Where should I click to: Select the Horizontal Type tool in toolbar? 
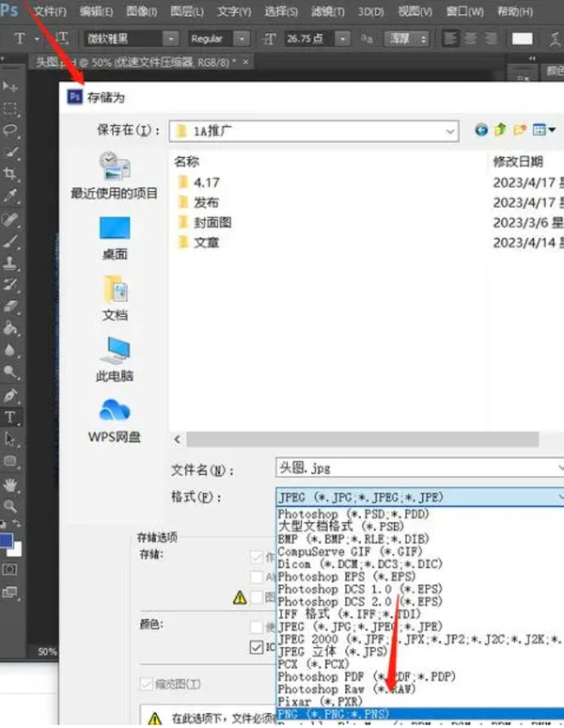[x=9, y=417]
